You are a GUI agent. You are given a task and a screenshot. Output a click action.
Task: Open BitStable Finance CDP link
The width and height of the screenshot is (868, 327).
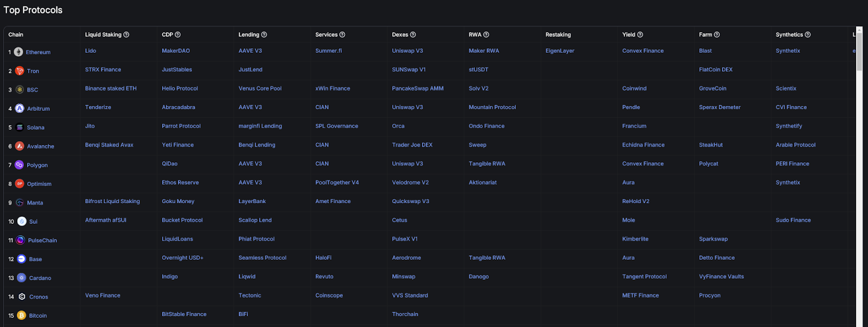[184, 315]
